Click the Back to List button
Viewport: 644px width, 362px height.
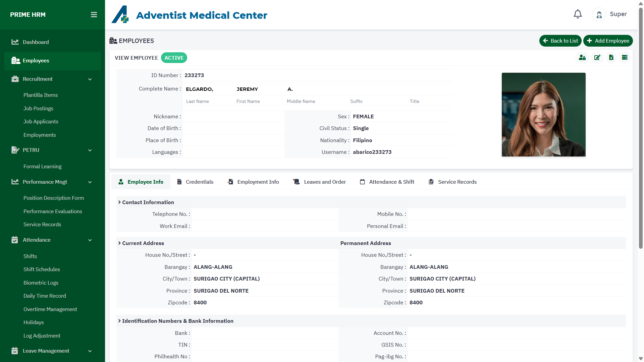[x=560, y=41]
